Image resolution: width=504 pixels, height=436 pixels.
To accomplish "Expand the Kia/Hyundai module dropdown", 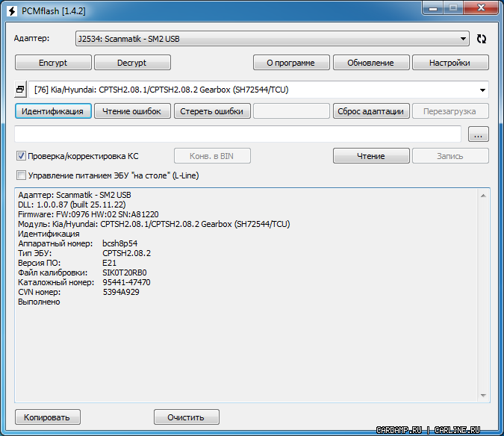I will pyautogui.click(x=482, y=90).
